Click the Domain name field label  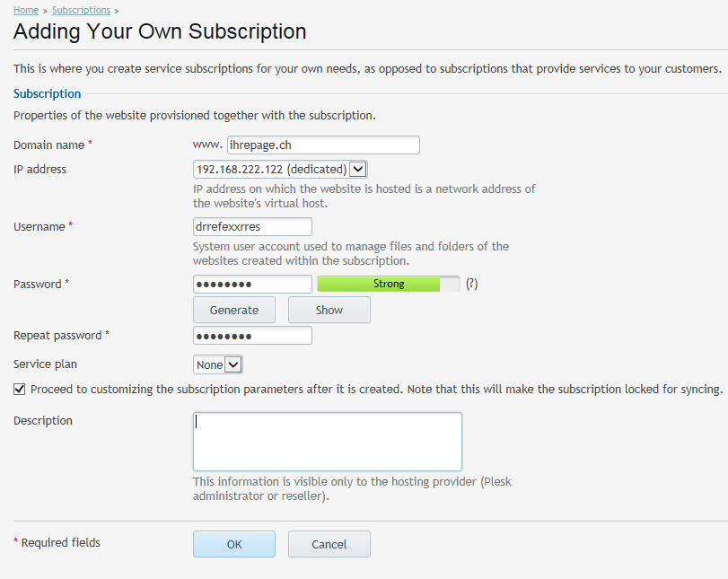(x=48, y=145)
